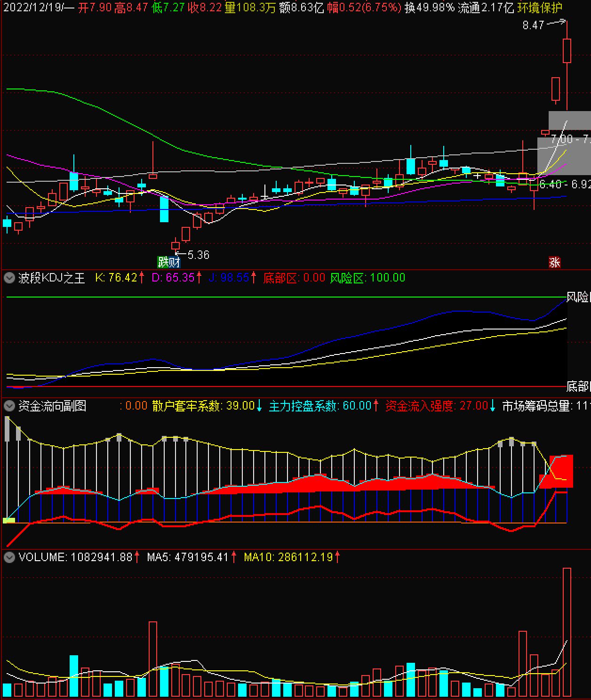Open the 资金流向副图 indicator dropdown icon
Screen dimensions: 591x700
point(9,406)
